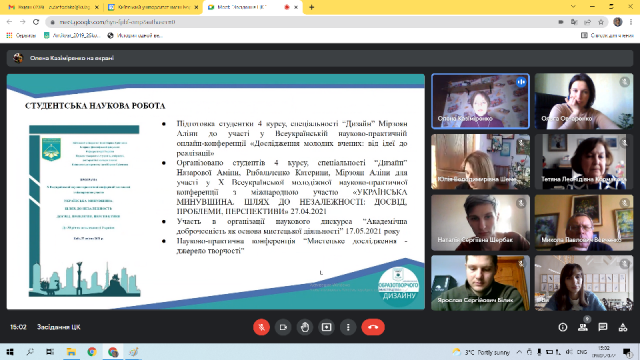The width and height of the screenshot is (640, 360).
Task: Show the participants list panel
Action: click(583, 327)
